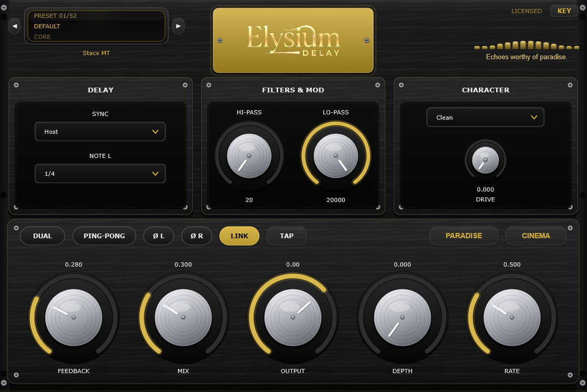
Task: Open the preset display showing DEFAULT
Action: click(x=96, y=26)
